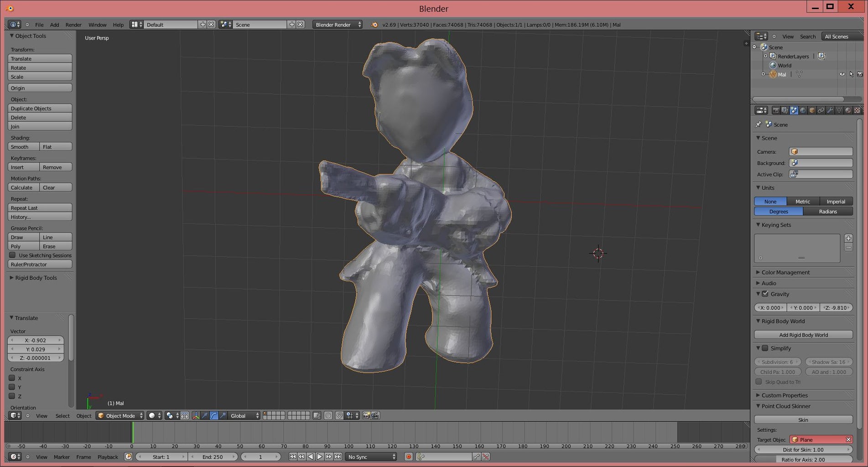Click the Dist for Skin slider

click(x=803, y=450)
